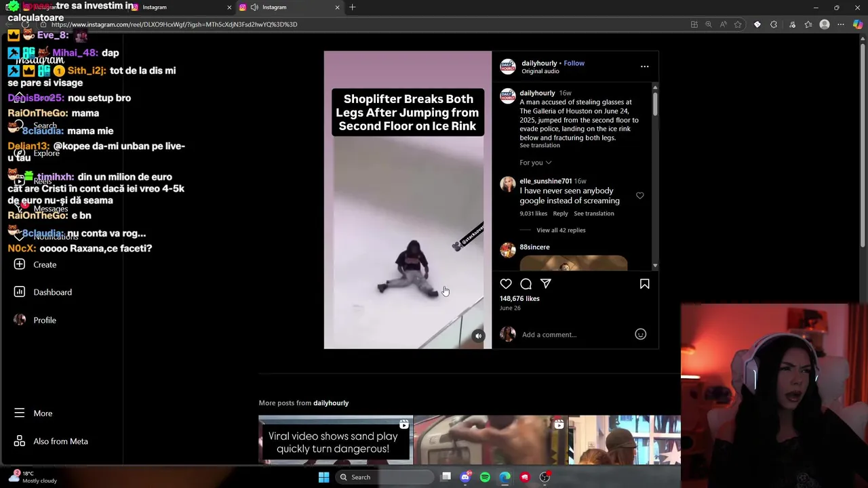Click the 88sincere GIF comment image
The width and height of the screenshot is (868, 488).
click(574, 263)
